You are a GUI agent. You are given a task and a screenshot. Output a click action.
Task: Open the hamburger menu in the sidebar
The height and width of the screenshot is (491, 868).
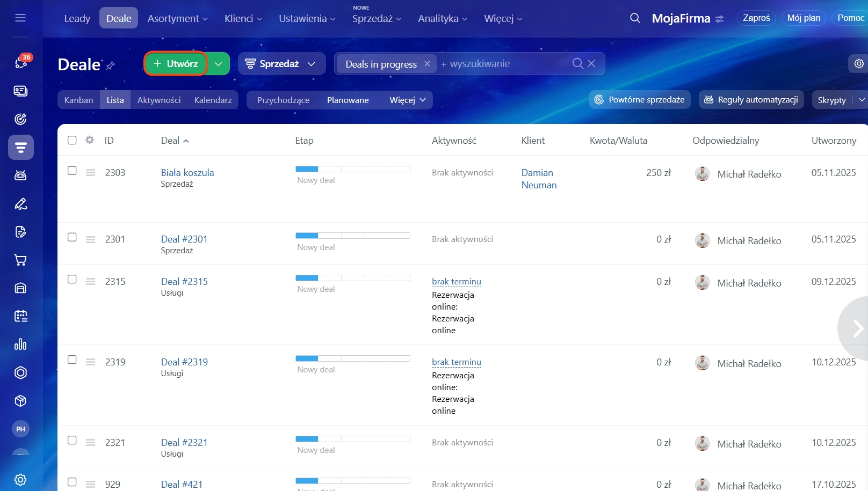coord(20,18)
